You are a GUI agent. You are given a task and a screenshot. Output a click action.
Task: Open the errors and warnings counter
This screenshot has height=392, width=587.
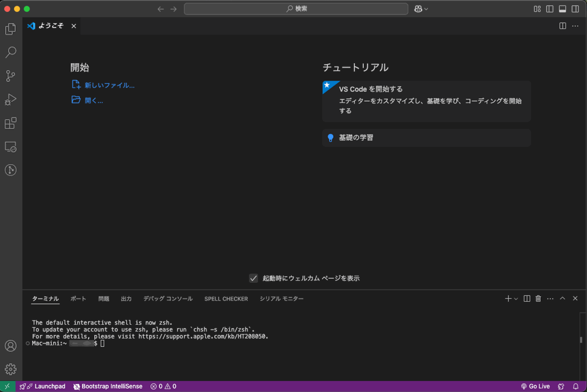(x=163, y=386)
